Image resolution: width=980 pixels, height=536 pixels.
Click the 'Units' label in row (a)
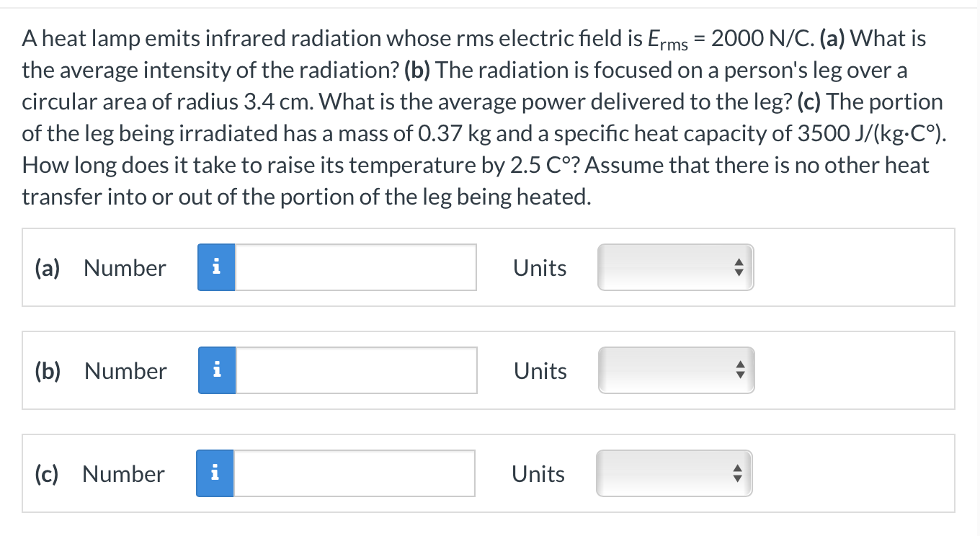(540, 267)
